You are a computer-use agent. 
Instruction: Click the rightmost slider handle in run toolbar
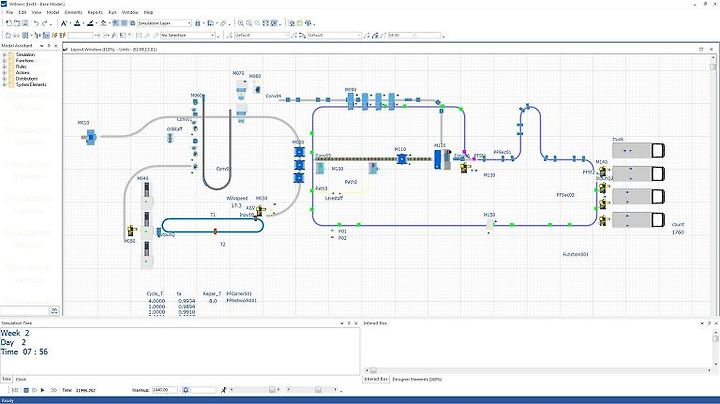(x=318, y=390)
